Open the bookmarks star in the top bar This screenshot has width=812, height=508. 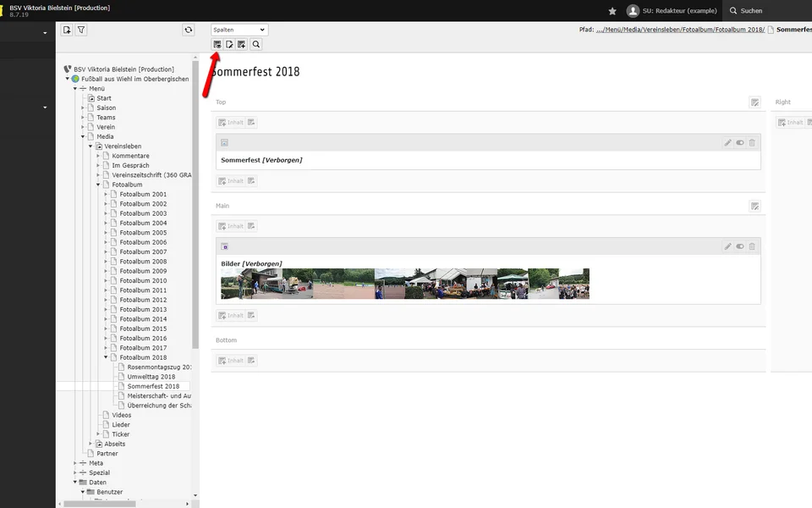(612, 11)
